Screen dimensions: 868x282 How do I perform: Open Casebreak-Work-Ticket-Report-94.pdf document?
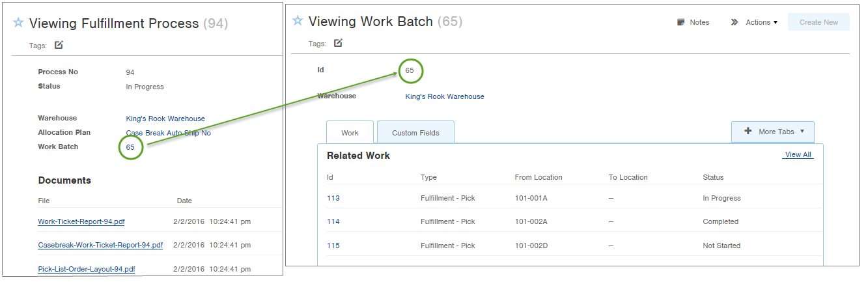(100, 246)
